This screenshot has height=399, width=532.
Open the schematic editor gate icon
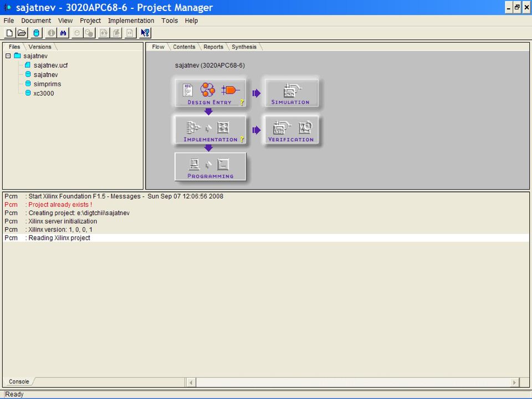231,90
